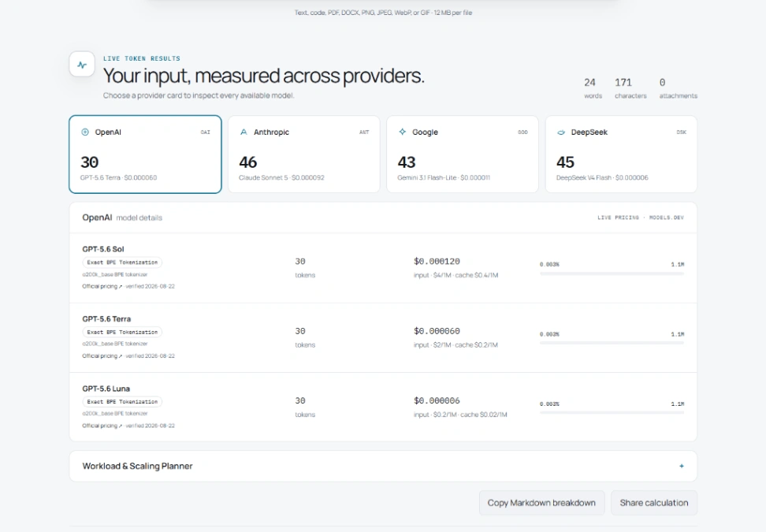This screenshot has width=766, height=532.
Task: Click the $0.000006 cost in Luna row
Action: click(437, 400)
